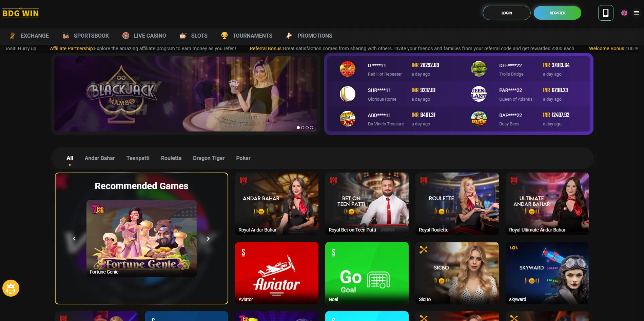Viewport: 644px width, 321px height.
Task: Select the third banner carousel dot
Action: point(307,128)
